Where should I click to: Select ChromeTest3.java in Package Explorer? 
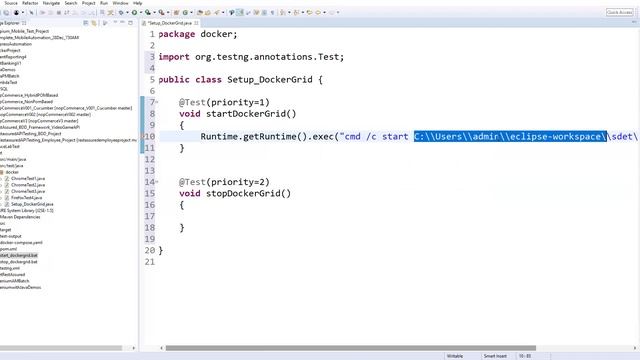(x=28, y=191)
